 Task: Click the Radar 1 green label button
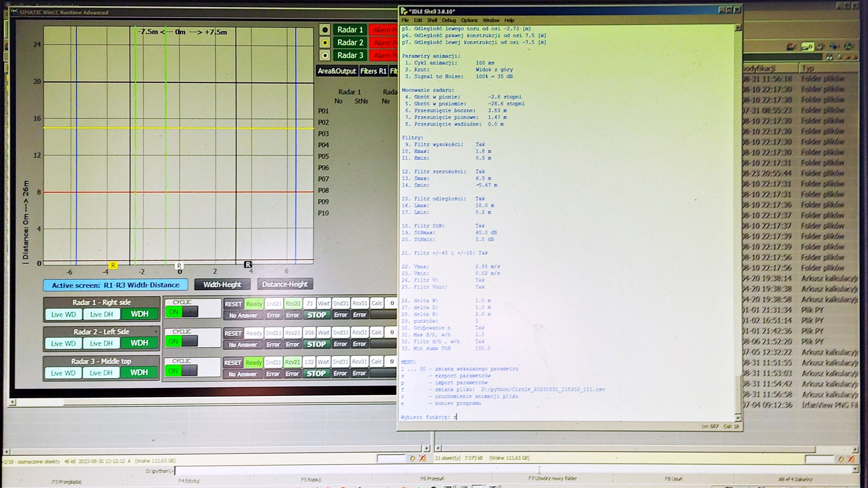pos(350,30)
